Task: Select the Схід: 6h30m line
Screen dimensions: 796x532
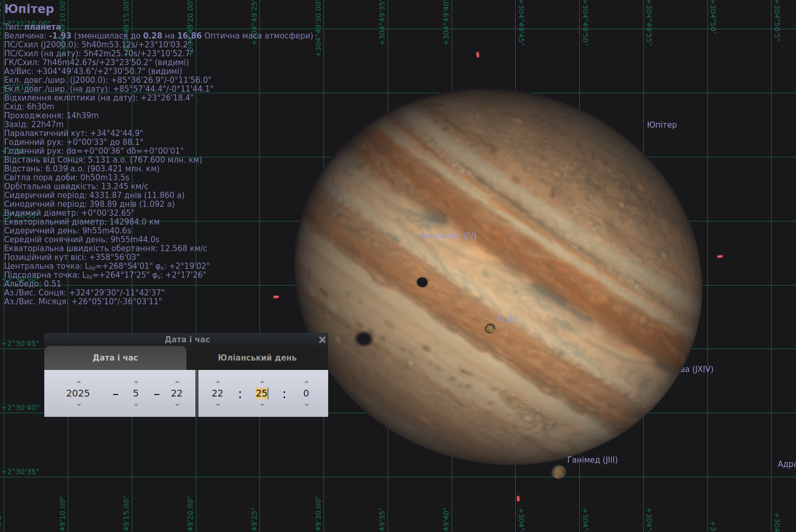Action: click(x=29, y=107)
